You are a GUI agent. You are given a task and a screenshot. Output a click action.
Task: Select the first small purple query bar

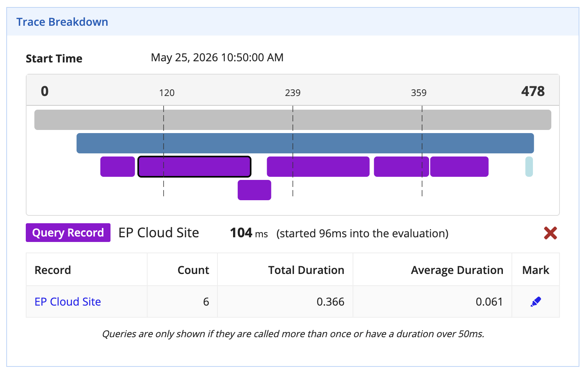(118, 167)
